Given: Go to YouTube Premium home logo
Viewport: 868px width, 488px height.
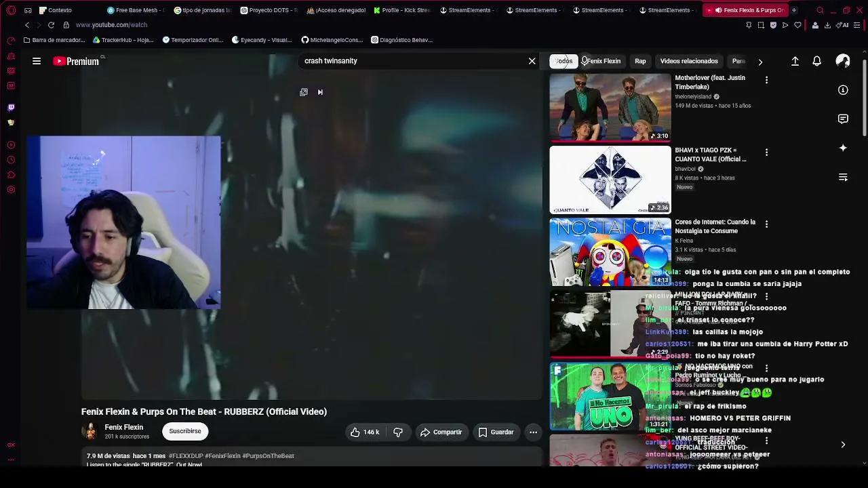Looking at the screenshot, I should coord(76,61).
